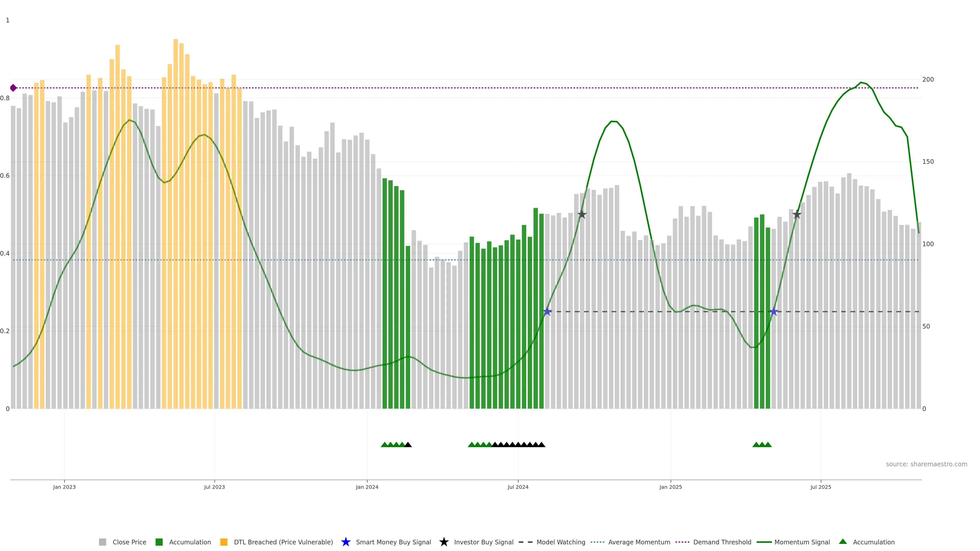Click the green triangle legend icon
The height and width of the screenshot is (551, 980).
pyautogui.click(x=843, y=542)
